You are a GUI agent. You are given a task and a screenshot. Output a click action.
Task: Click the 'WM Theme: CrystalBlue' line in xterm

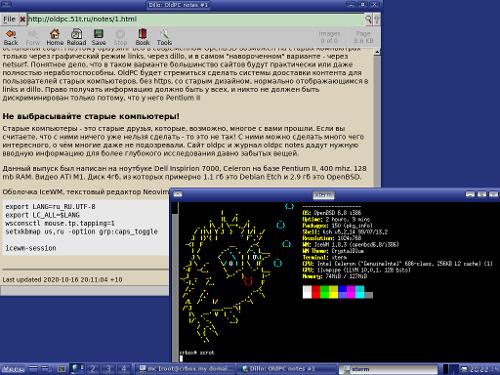[333, 251]
